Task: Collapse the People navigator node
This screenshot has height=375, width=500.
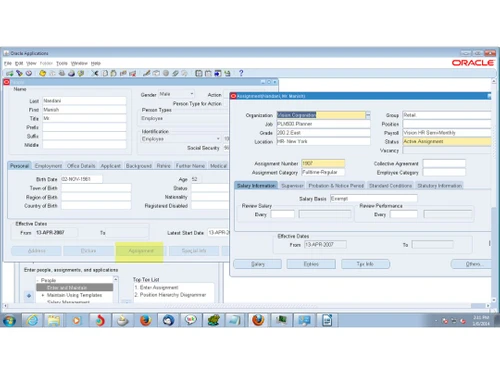Action: (x=38, y=280)
